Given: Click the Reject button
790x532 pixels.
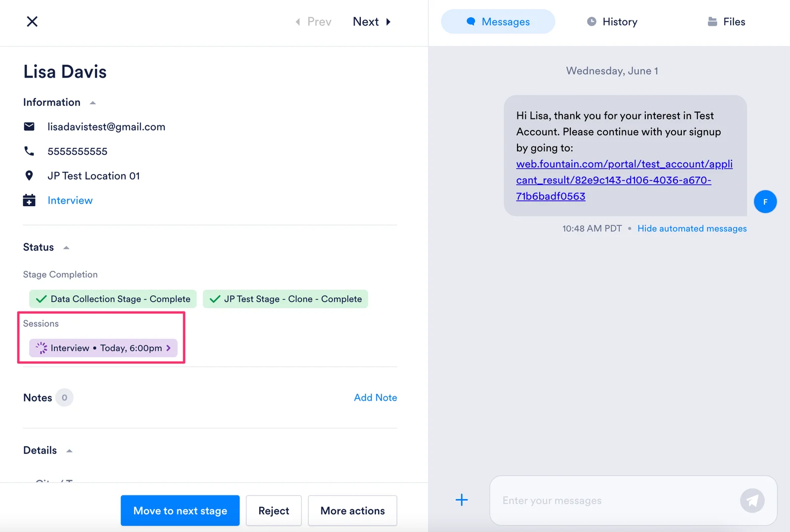Looking at the screenshot, I should [x=274, y=511].
